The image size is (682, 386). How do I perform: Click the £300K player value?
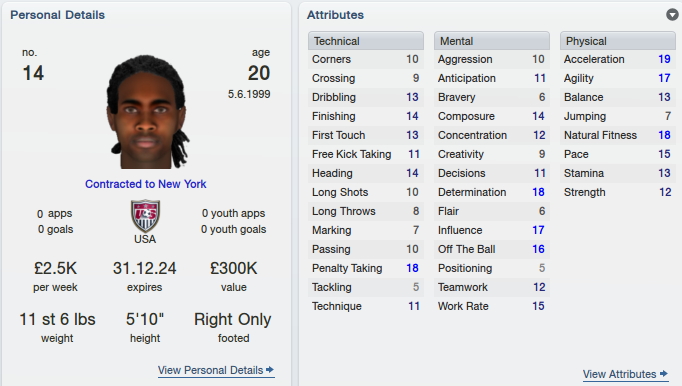[x=234, y=269]
